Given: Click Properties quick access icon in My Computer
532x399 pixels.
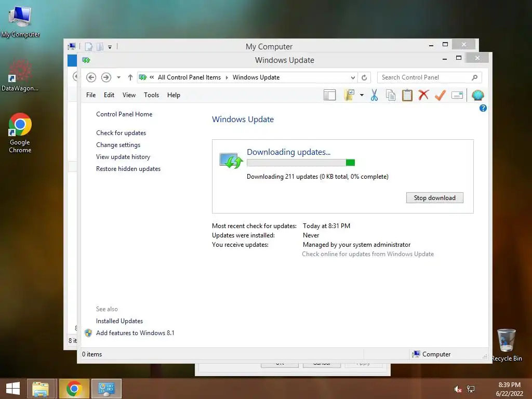Looking at the screenshot, I should pyautogui.click(x=88, y=46).
